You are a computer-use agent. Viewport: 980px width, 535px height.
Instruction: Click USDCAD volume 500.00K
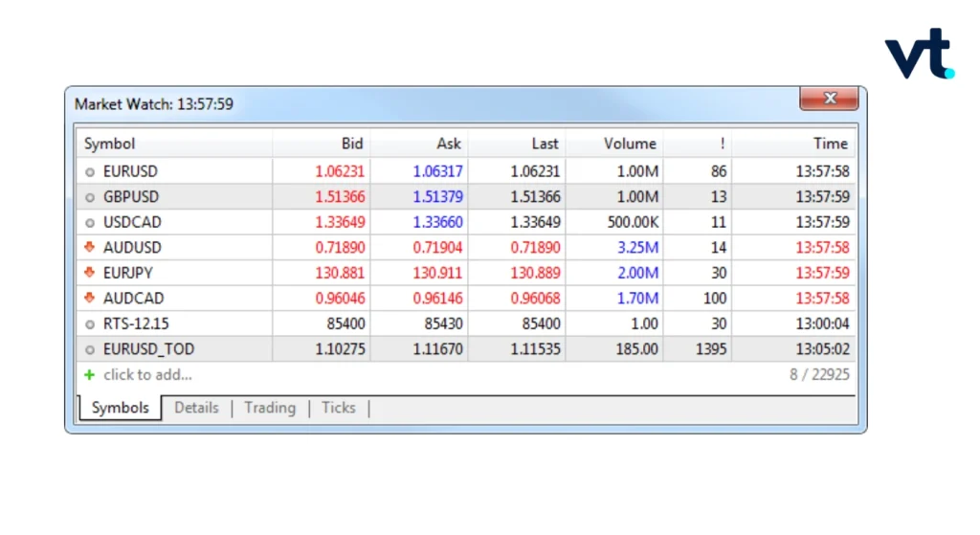point(633,222)
